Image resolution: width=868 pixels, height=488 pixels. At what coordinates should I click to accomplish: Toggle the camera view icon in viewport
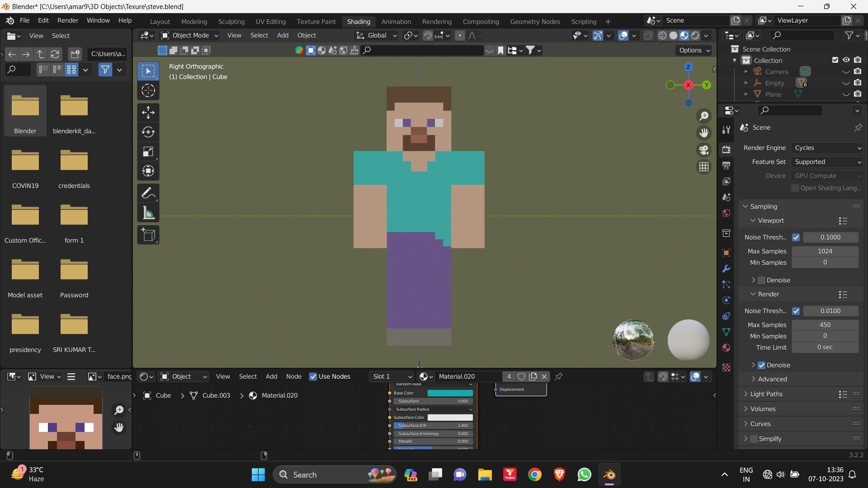click(704, 150)
